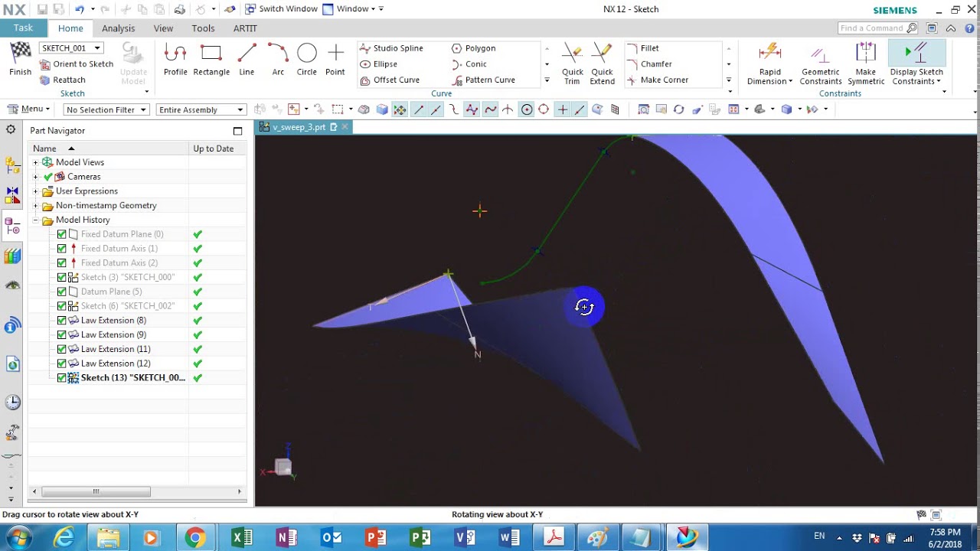Click the Reattach sketch button
Viewport: 980px width, 551px height.
point(62,80)
